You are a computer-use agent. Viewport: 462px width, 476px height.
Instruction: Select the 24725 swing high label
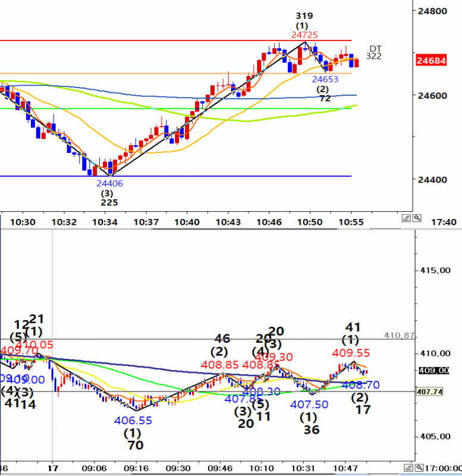(x=304, y=35)
